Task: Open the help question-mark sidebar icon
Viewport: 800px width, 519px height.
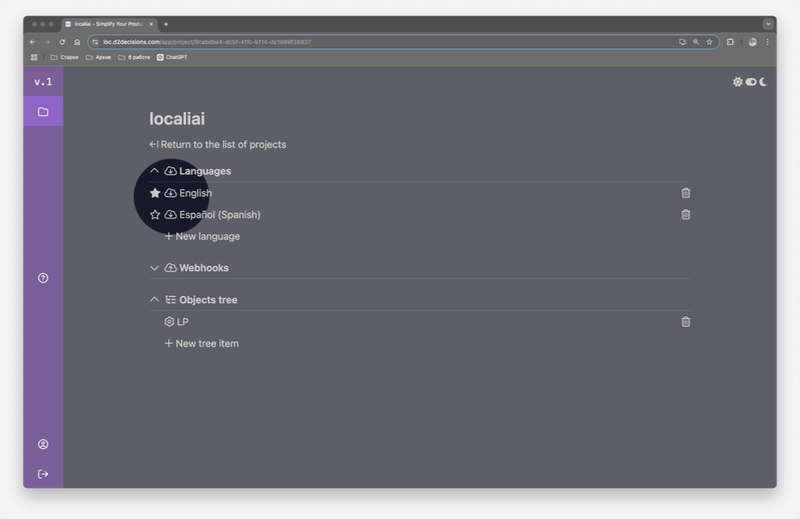Action: click(43, 278)
